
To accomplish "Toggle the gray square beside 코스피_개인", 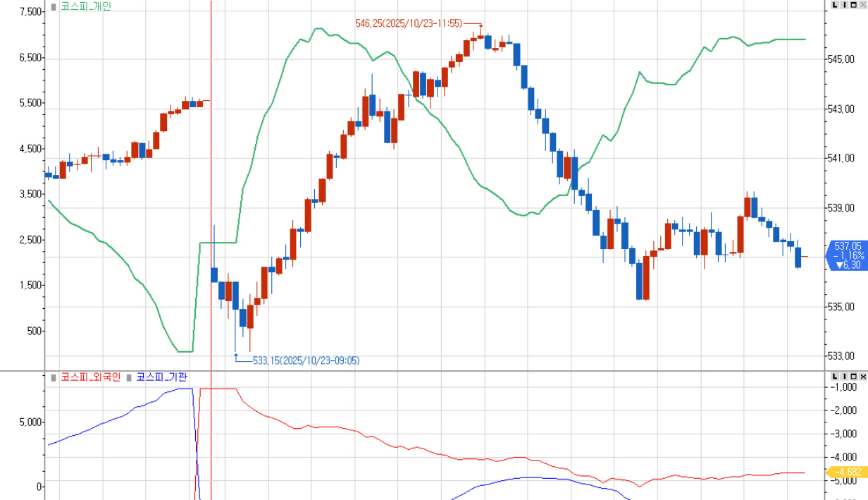I will (x=54, y=7).
